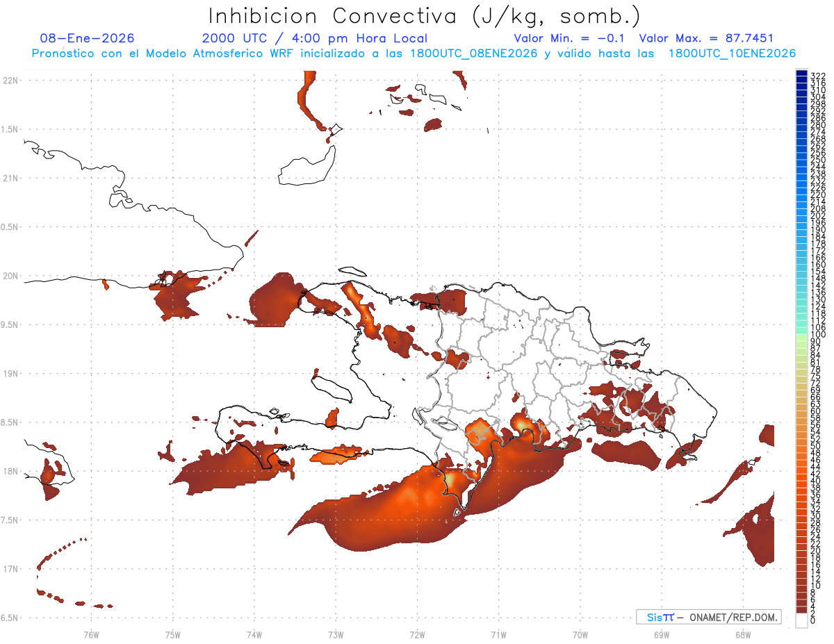Click the 76W longitude label
Screen dimensions: 834x644
tap(91, 634)
